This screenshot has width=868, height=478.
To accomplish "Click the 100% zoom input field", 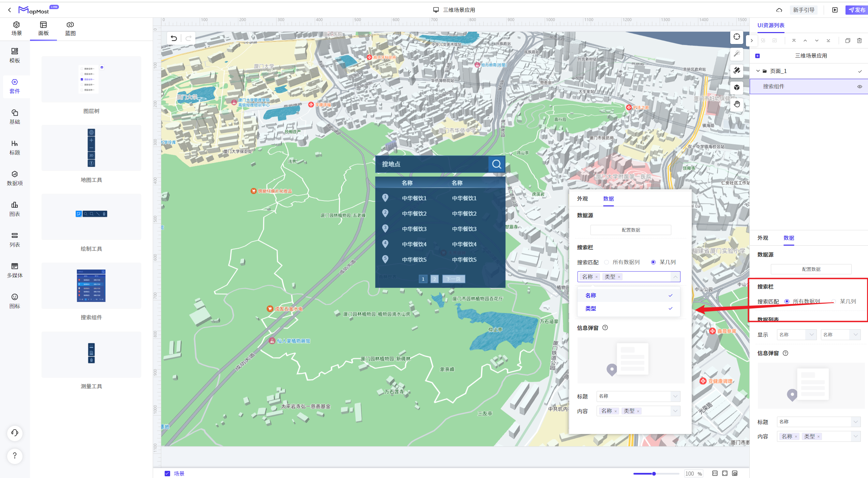I will 694,474.
